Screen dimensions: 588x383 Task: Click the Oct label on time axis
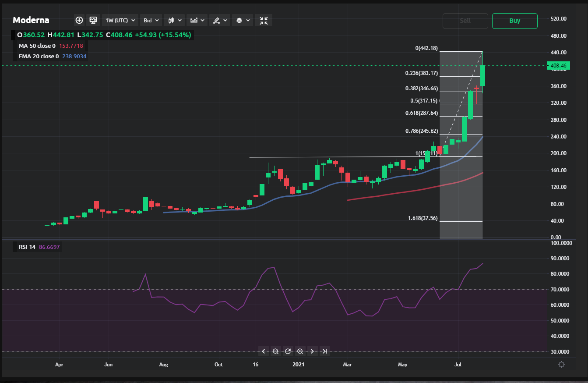pyautogui.click(x=219, y=365)
